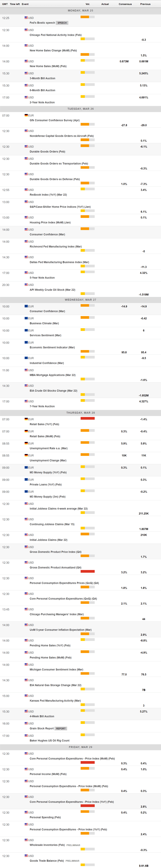Image resolution: width=161 pixels, height=868 pixels.
Task: Click the red volatility bar for GDP Annualized (Q4)
Action: 87,571
